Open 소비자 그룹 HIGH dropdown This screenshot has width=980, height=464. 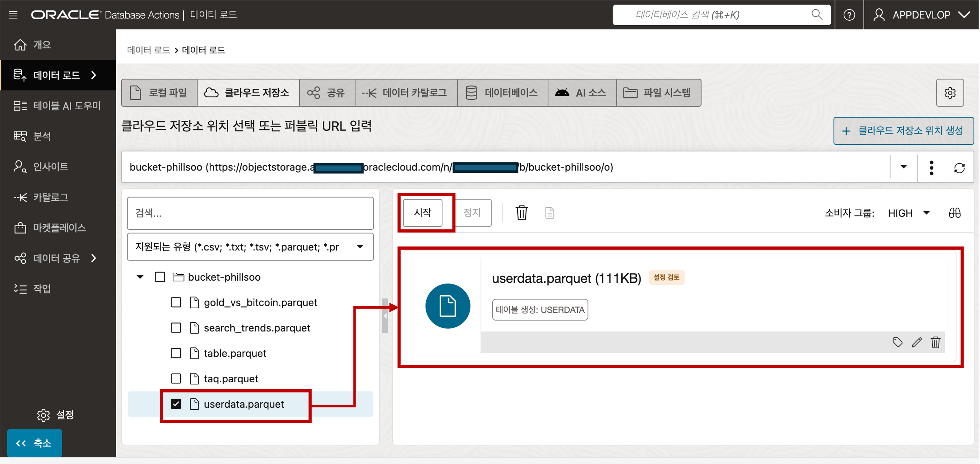pos(909,213)
